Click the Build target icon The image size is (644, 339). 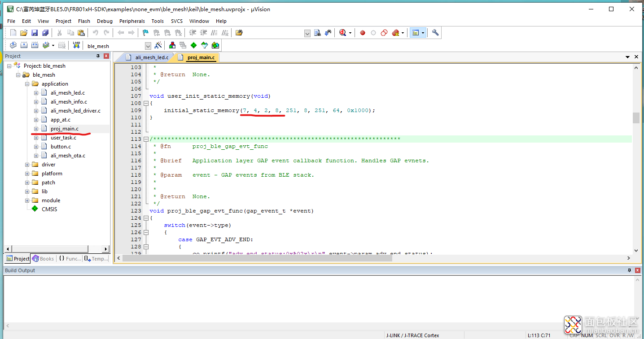pyautogui.click(x=24, y=45)
